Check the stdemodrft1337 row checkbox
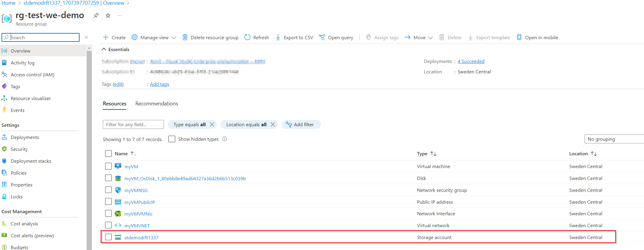The width and height of the screenshot is (644, 250). 108,237
